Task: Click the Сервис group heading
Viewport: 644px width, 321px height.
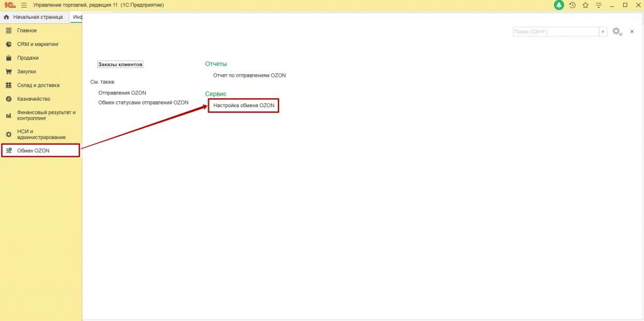Action: pos(216,94)
